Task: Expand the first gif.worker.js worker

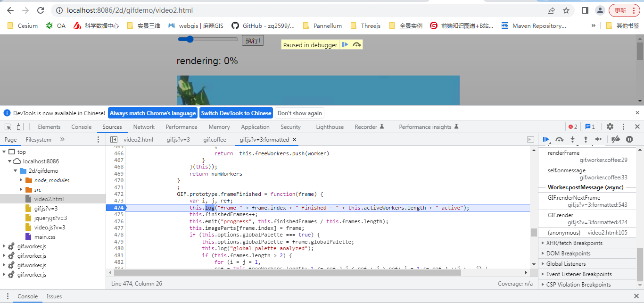Action: [5, 246]
